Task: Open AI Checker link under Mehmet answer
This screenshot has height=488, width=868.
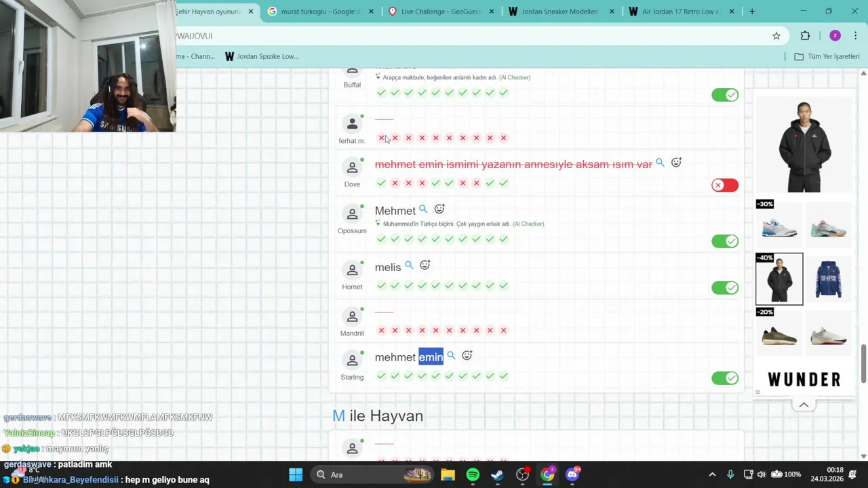Action: click(528, 224)
